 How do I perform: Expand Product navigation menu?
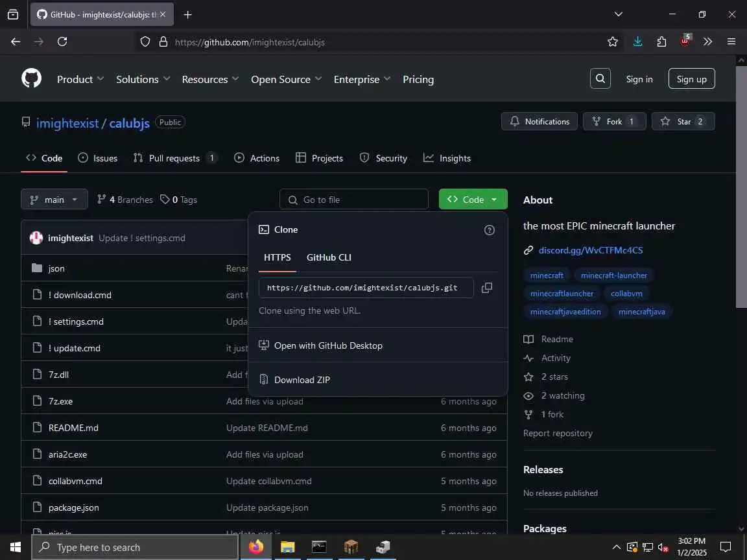(80, 80)
